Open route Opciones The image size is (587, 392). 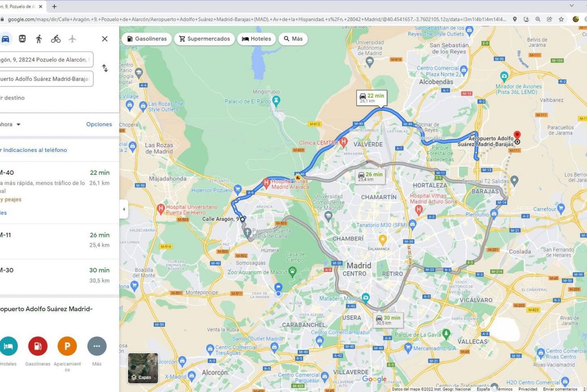pos(99,124)
